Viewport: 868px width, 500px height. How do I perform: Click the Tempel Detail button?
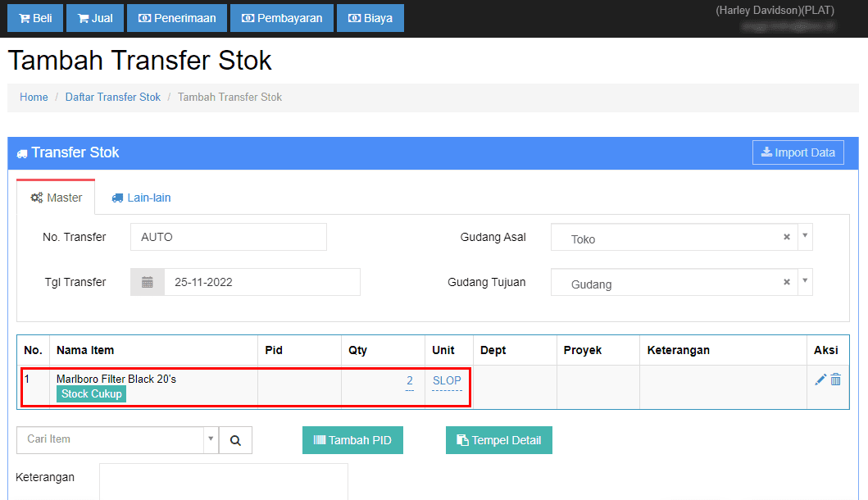(x=498, y=440)
